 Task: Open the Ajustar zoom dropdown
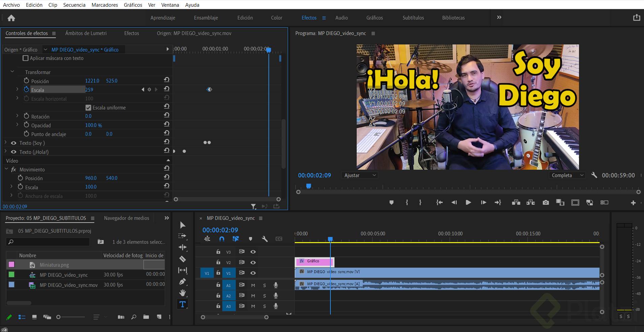[x=359, y=175]
